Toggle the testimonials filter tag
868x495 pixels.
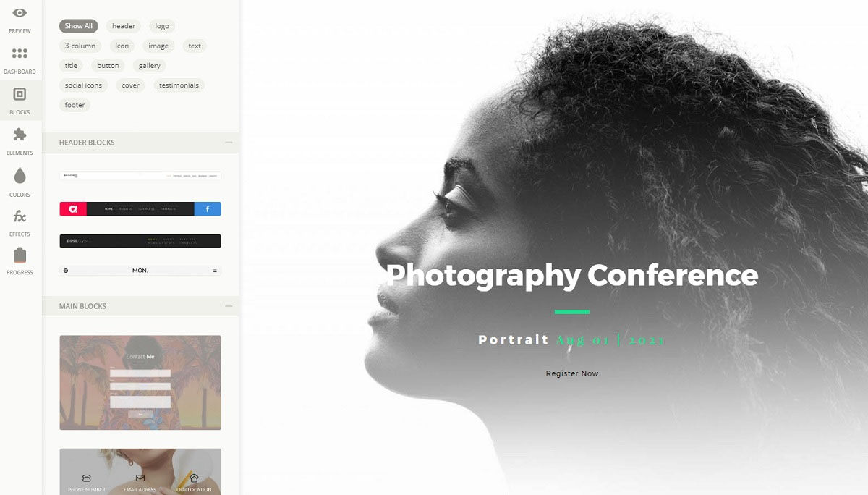tap(179, 85)
